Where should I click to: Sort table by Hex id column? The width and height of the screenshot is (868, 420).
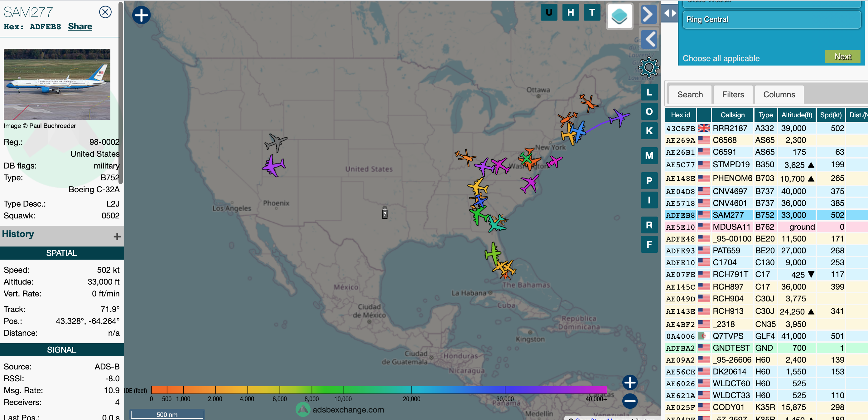point(680,115)
